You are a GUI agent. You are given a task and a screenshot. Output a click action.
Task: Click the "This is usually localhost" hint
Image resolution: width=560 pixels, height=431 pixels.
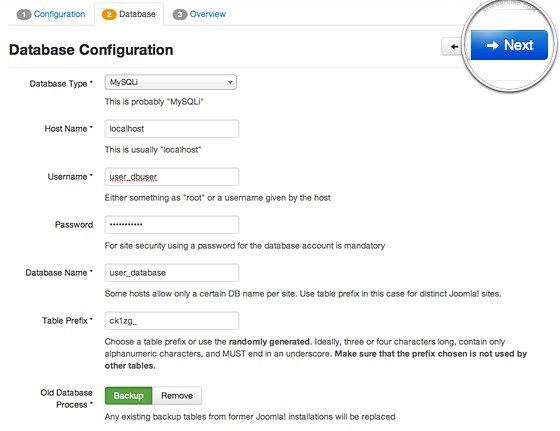(x=153, y=150)
